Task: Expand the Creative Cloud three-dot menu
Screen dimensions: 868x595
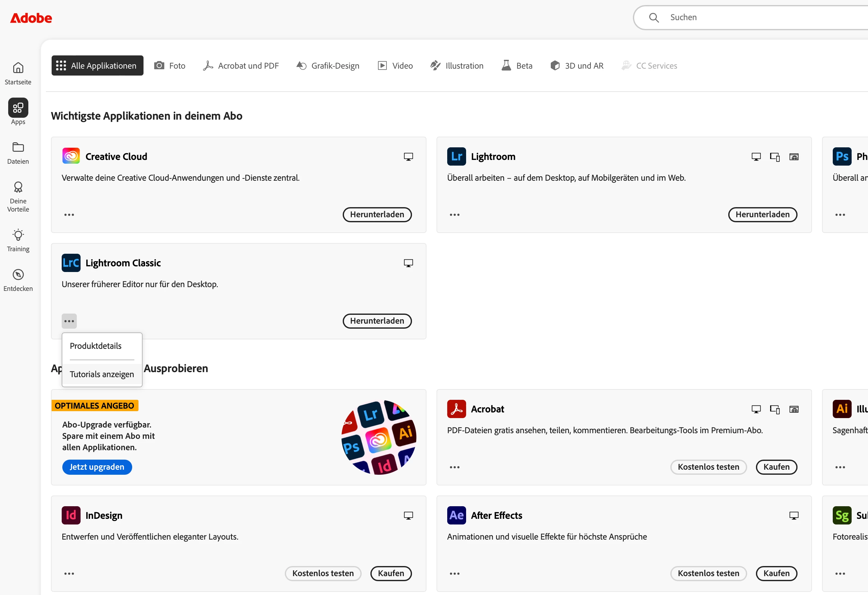Action: [x=69, y=215]
